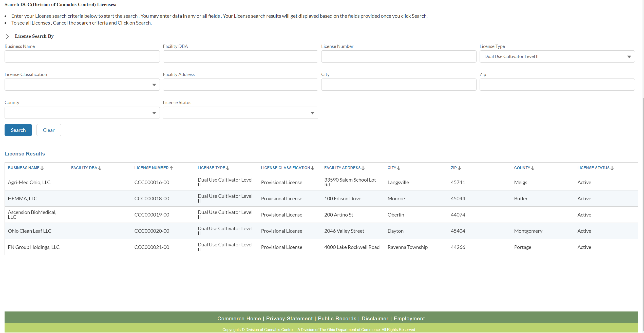The height and width of the screenshot is (333, 644).
Task: Select the Agri-Med Ohio, LLC row name
Action: click(x=29, y=182)
